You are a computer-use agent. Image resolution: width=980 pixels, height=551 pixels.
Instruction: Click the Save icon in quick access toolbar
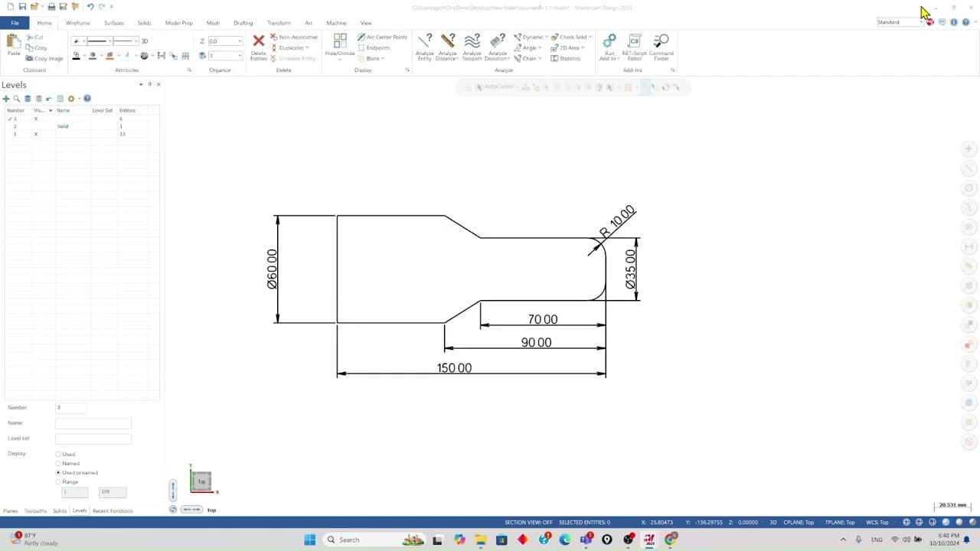22,7
